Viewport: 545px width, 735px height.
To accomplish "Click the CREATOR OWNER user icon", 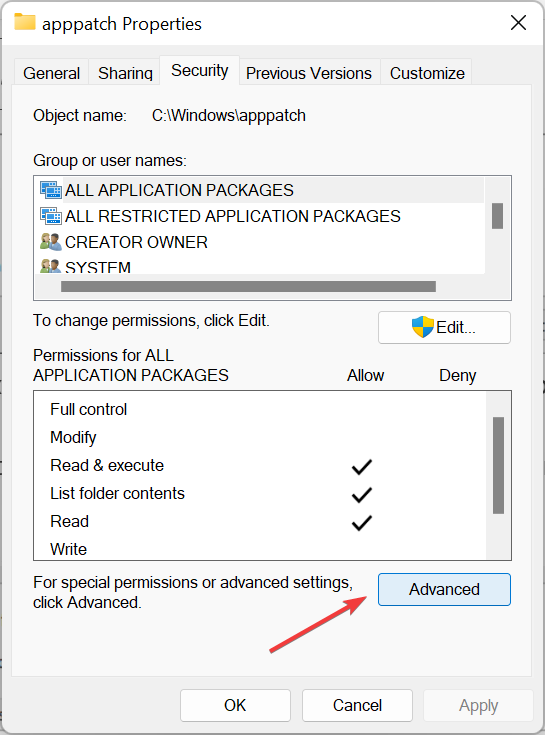I will [x=51, y=242].
